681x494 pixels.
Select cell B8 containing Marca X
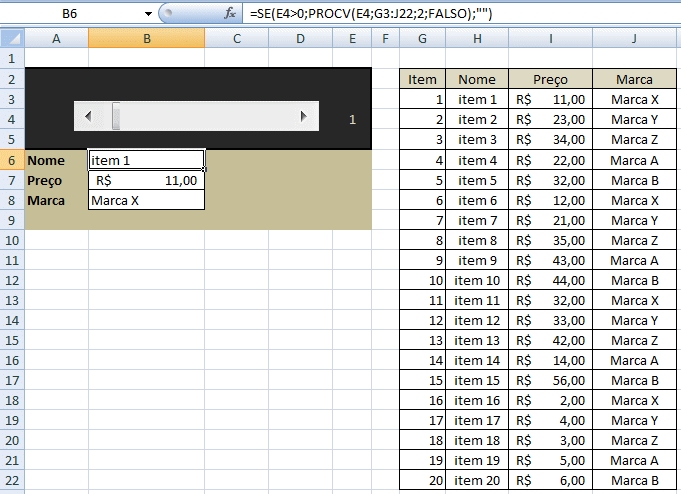click(x=147, y=200)
